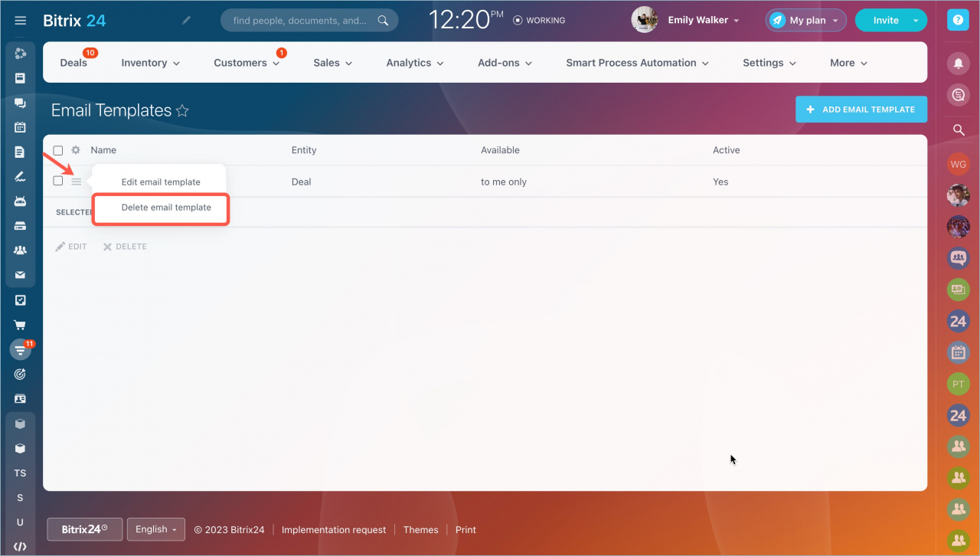The height and width of the screenshot is (556, 980).
Task: Sort by the Name column header
Action: (103, 150)
